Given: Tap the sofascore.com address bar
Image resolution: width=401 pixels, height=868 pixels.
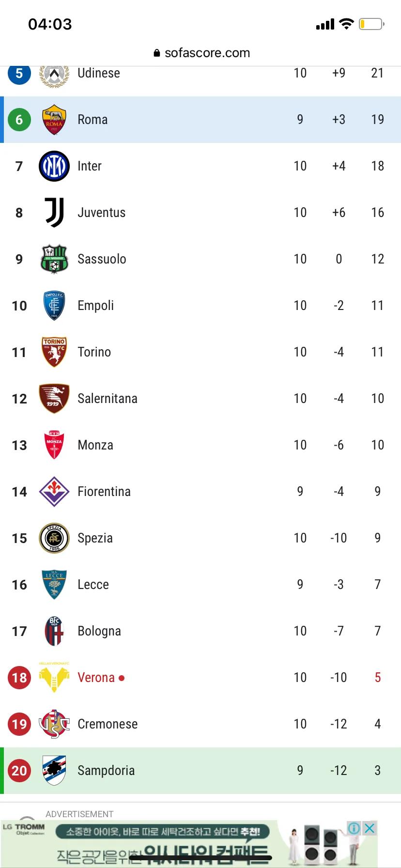Looking at the screenshot, I should point(201,53).
